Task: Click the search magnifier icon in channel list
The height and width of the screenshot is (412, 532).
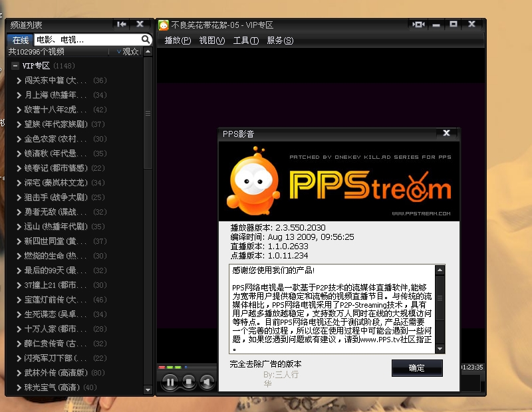Action: click(x=146, y=40)
